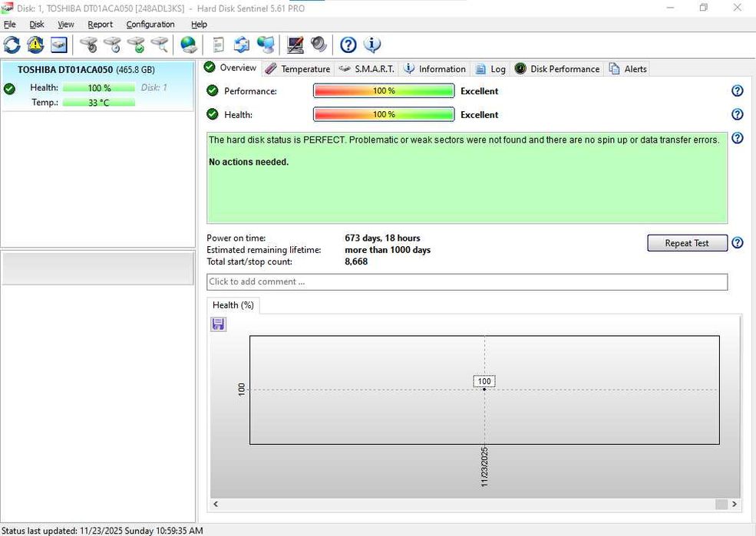Select the Health (%) graph tab
Image resolution: width=756 pixels, height=536 pixels.
233,305
